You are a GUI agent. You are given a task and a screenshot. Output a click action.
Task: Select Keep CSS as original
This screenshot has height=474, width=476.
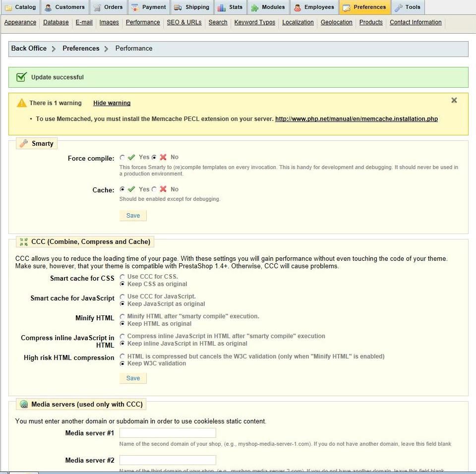122,284
